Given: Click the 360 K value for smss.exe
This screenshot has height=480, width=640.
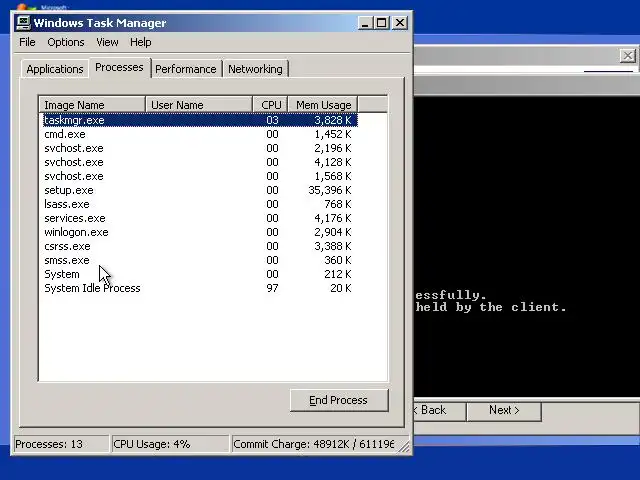Looking at the screenshot, I should pyautogui.click(x=338, y=260).
